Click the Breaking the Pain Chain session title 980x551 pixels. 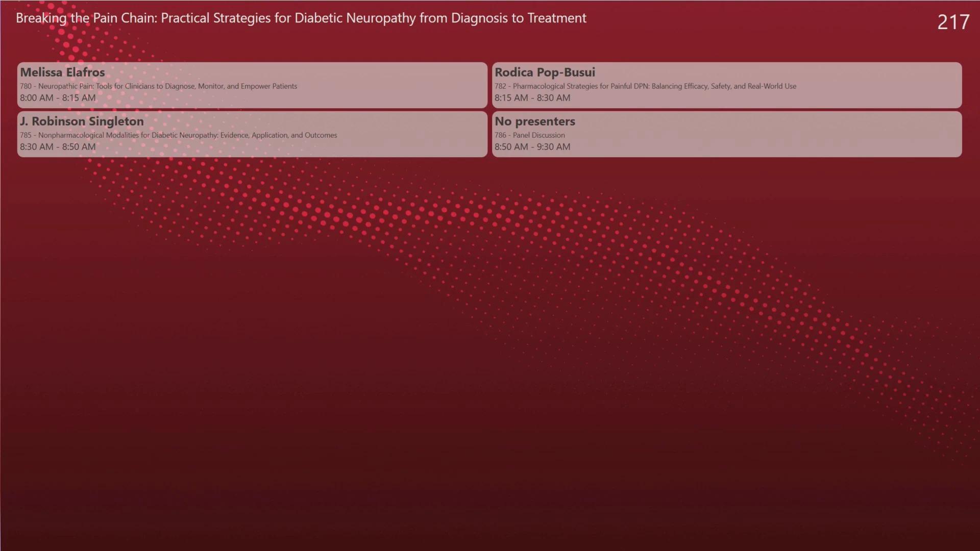pyautogui.click(x=301, y=18)
